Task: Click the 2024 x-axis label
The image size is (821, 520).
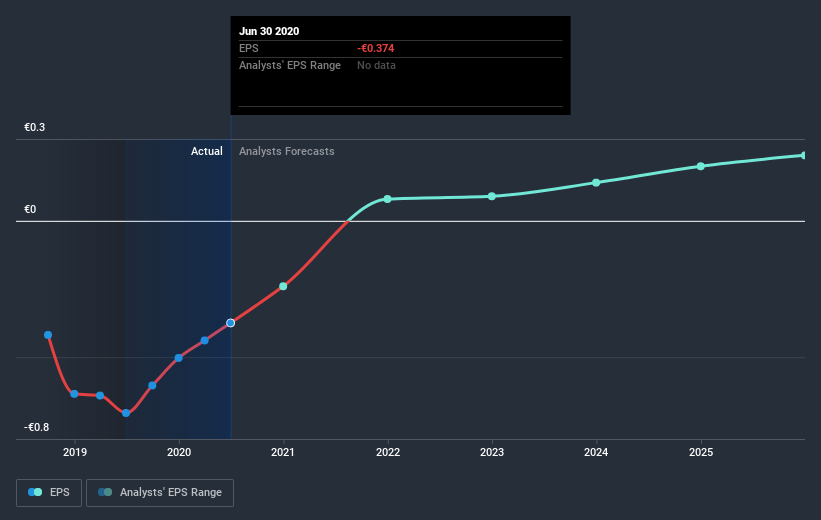Action: click(596, 452)
